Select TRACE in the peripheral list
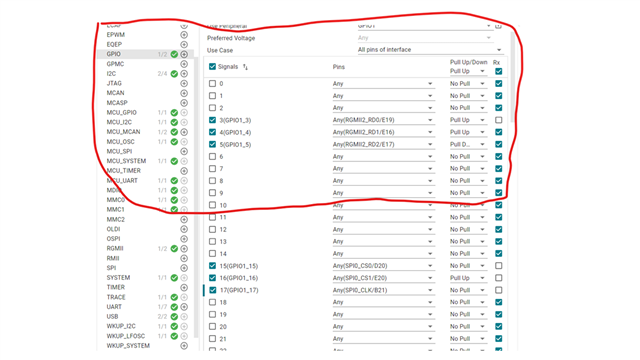This screenshot has height=360, width=640. (116, 297)
